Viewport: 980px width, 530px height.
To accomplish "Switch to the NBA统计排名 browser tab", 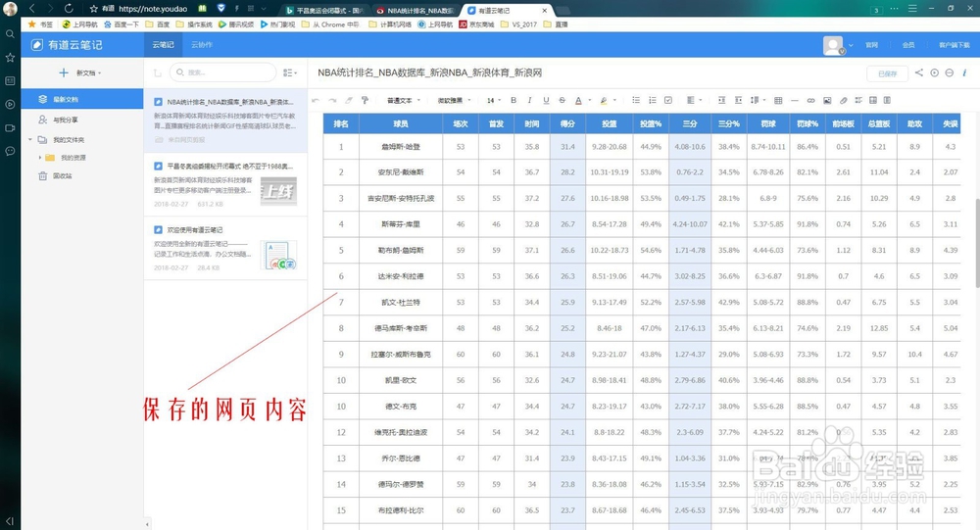I will (x=416, y=11).
